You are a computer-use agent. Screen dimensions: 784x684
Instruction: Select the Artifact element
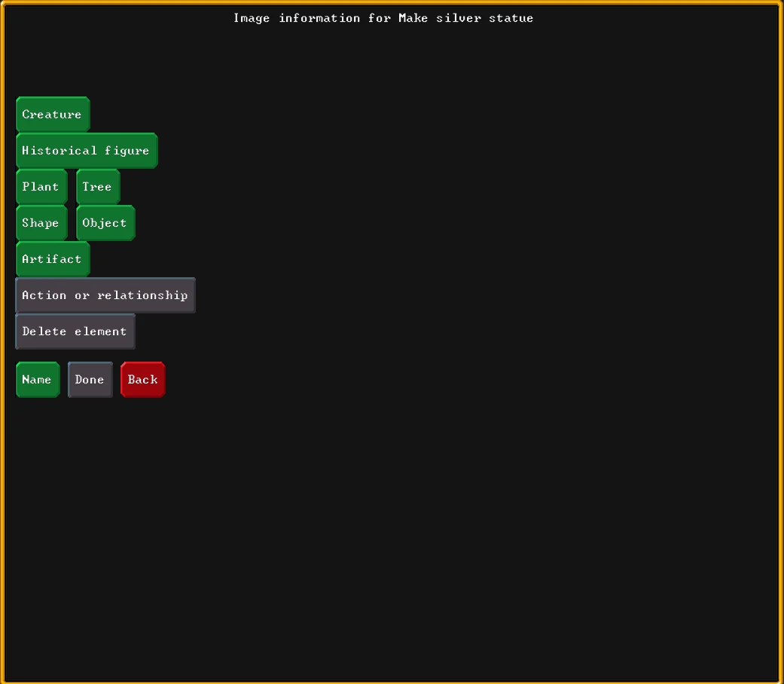[x=53, y=259]
